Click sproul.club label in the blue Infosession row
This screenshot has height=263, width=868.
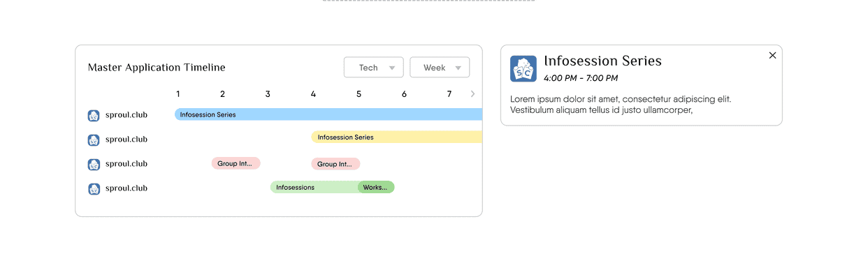point(126,115)
